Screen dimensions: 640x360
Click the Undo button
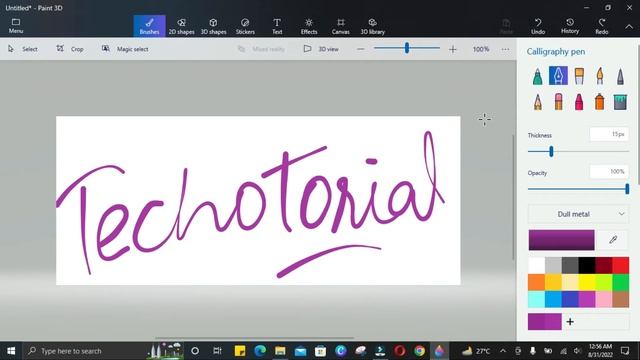538,26
